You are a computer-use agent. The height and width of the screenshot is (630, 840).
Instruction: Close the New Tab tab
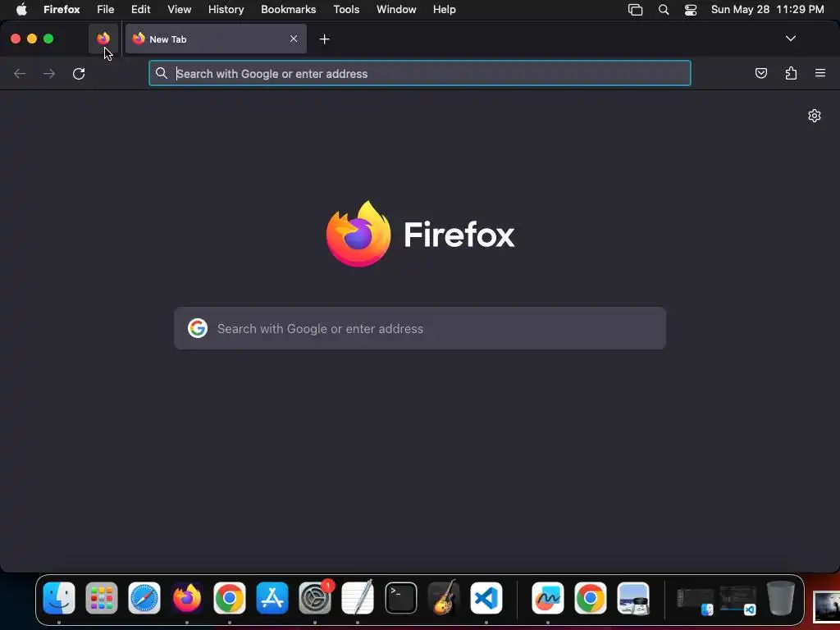[x=294, y=39]
